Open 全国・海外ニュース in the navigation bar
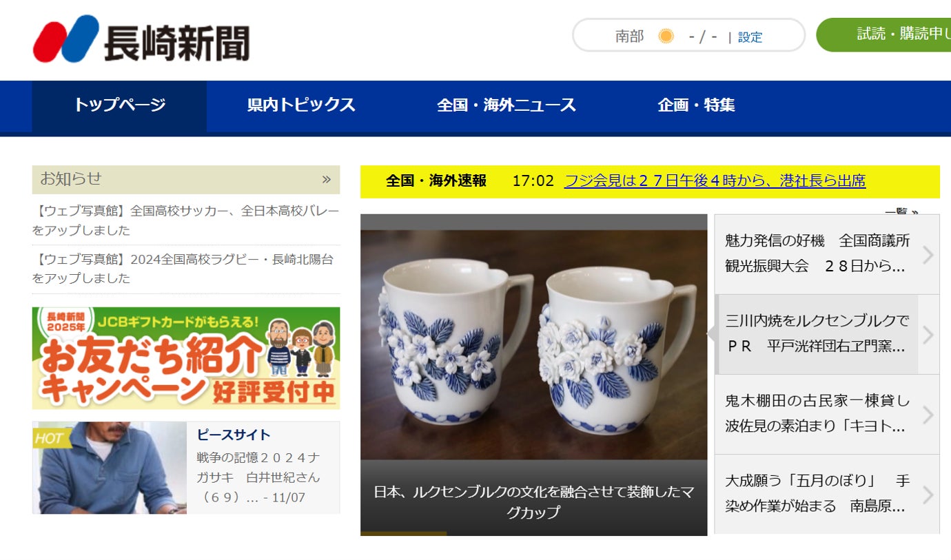Image resolution: width=951 pixels, height=560 pixels. coord(507,105)
